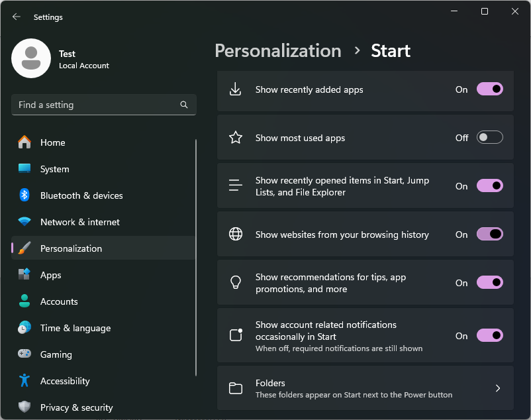Open the Apps settings category

pyautogui.click(x=103, y=275)
